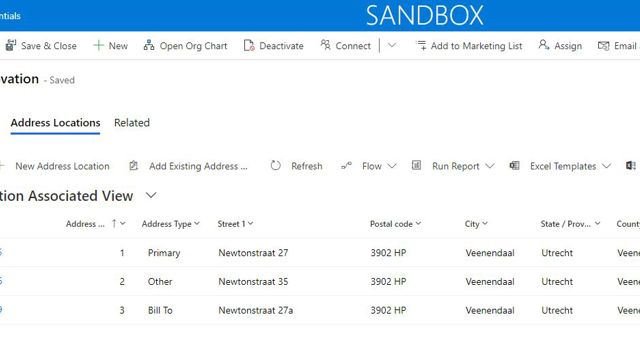This screenshot has height=360, width=640.
Task: Click the Flow connector icon
Action: [x=346, y=166]
